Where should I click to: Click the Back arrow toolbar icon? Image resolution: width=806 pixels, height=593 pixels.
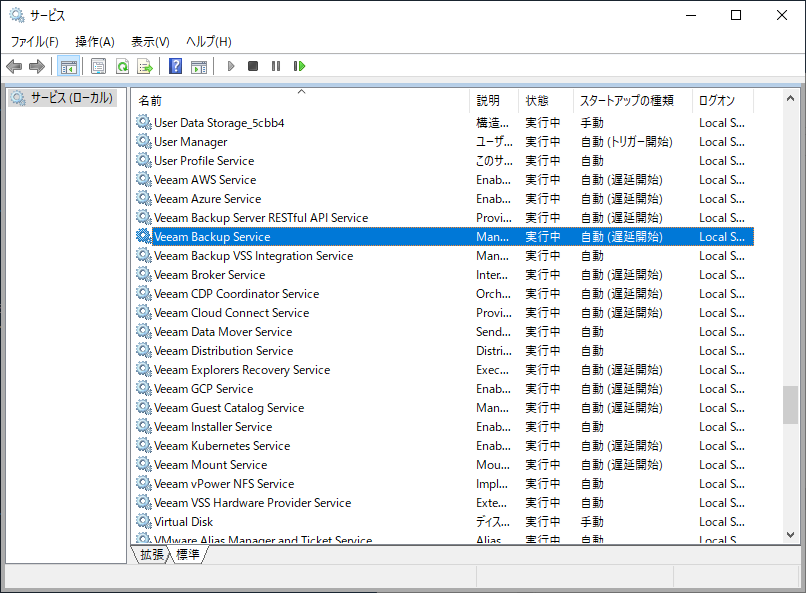tap(14, 66)
